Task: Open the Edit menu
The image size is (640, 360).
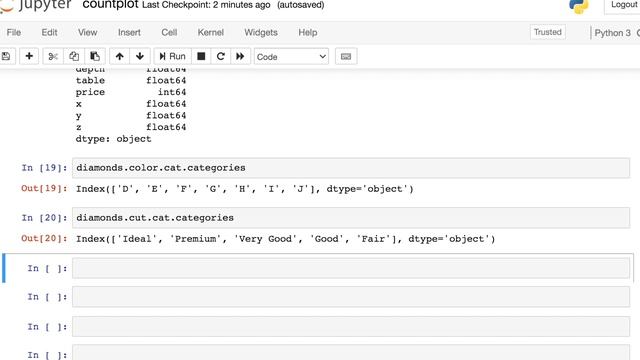Action: (49, 32)
